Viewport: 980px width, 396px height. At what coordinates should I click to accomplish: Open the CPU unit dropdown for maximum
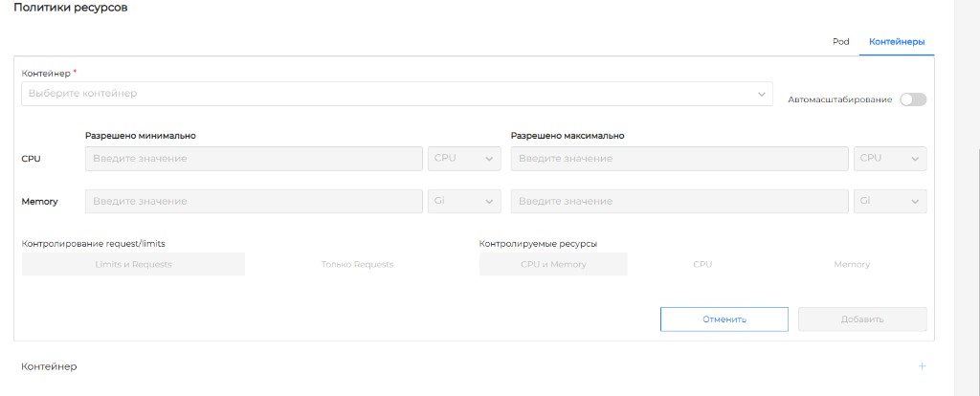click(890, 159)
